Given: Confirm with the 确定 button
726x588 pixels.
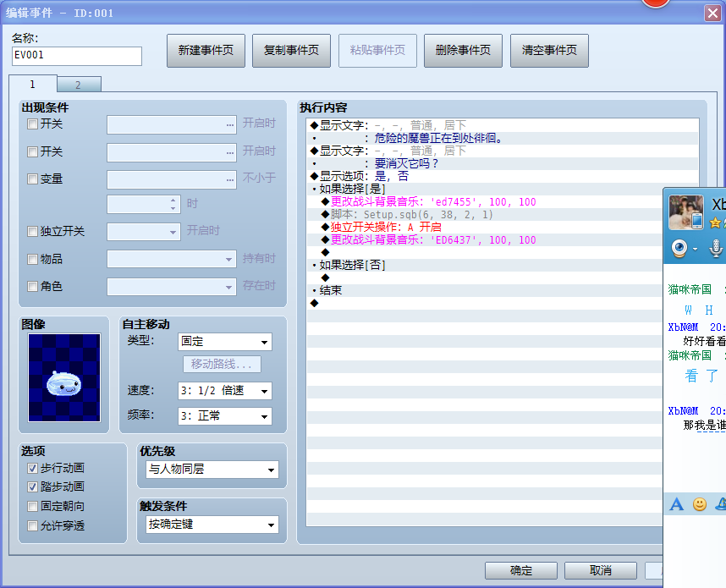Looking at the screenshot, I should [x=521, y=570].
